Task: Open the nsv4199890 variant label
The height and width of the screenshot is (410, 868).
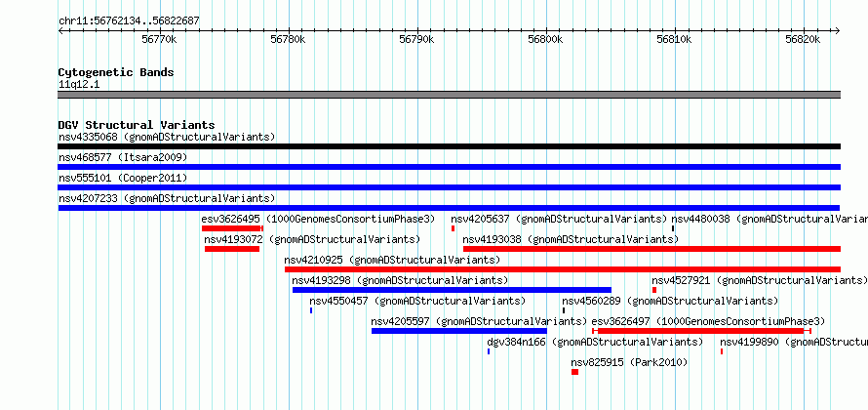Action: tap(794, 342)
